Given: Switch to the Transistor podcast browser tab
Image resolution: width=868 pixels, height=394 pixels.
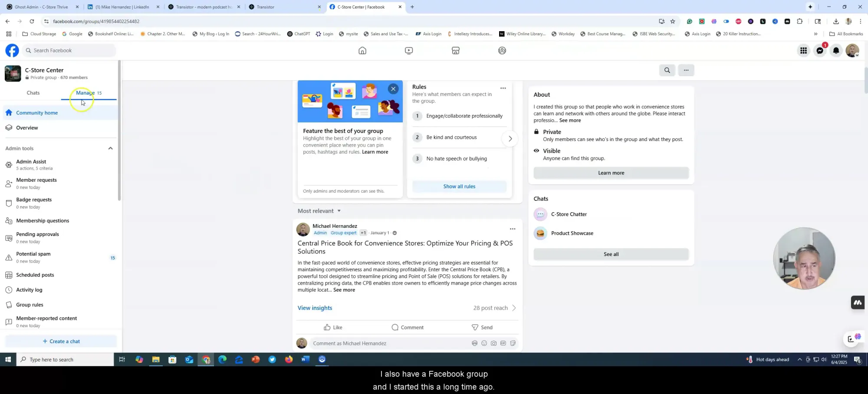Looking at the screenshot, I should click(x=204, y=7).
